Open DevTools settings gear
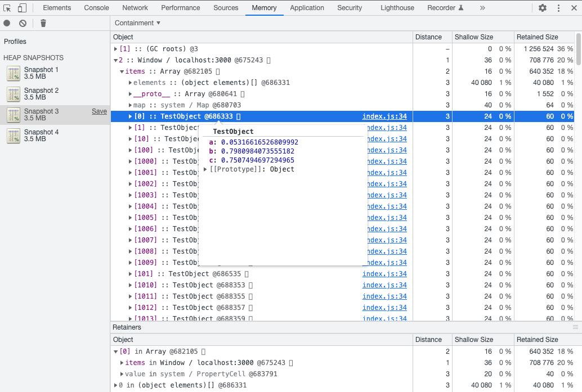Image resolution: width=582 pixels, height=392 pixels. (x=543, y=8)
